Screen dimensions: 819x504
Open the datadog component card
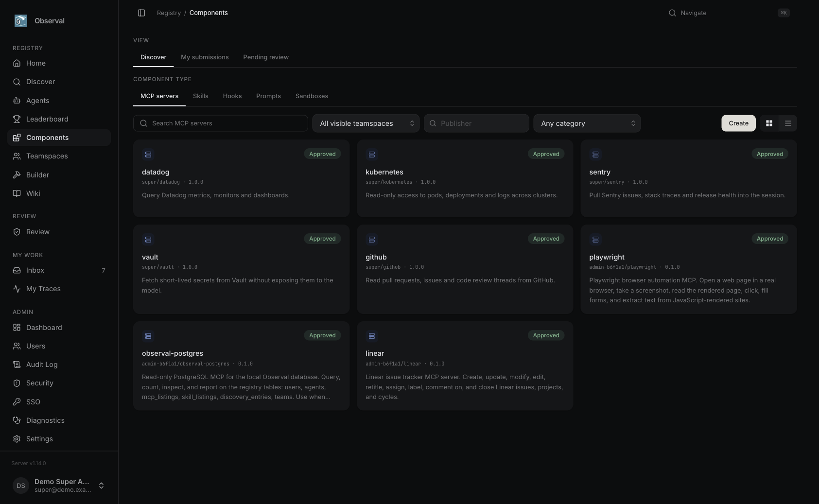click(x=241, y=178)
